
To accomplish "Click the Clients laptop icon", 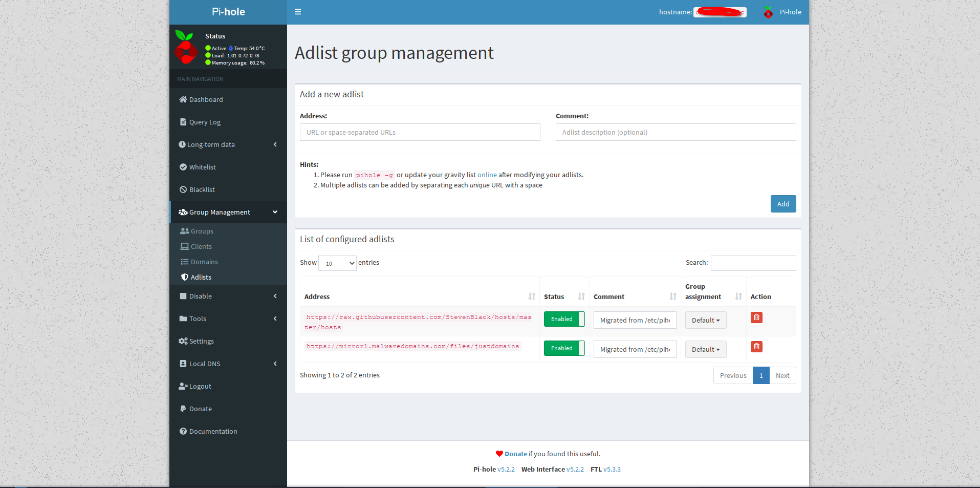I will (x=185, y=246).
